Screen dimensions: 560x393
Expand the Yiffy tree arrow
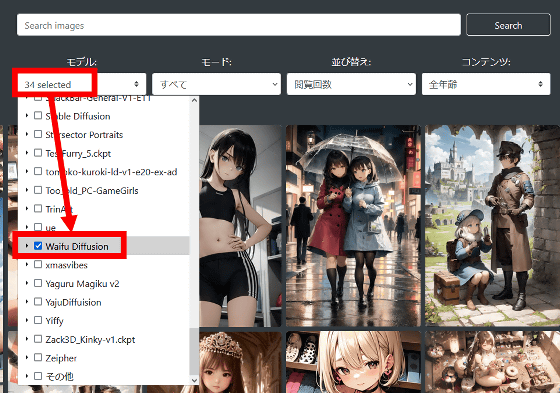pos(27,320)
